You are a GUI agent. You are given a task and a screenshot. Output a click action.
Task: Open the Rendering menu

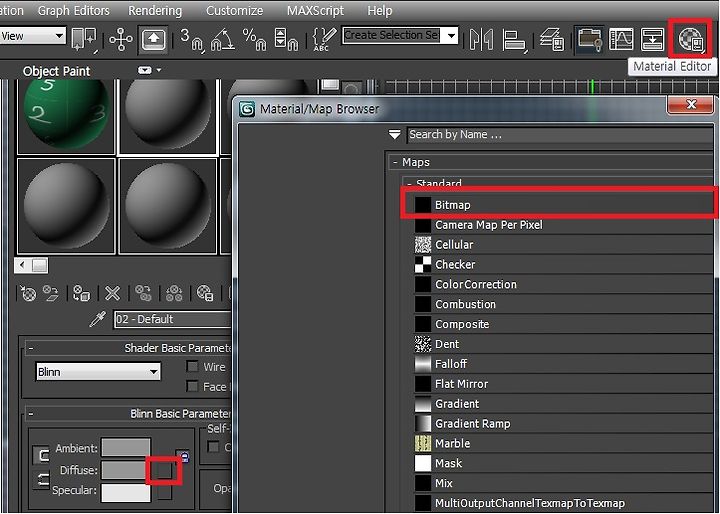(155, 10)
